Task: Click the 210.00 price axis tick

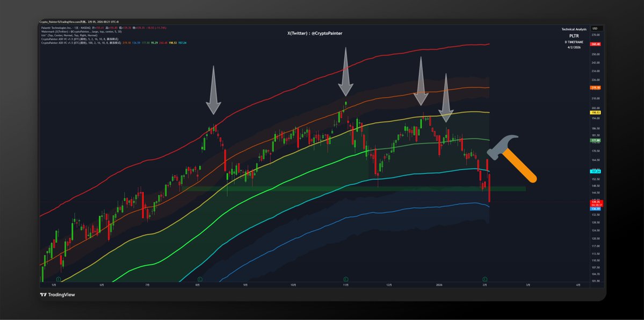Action: click(596, 98)
